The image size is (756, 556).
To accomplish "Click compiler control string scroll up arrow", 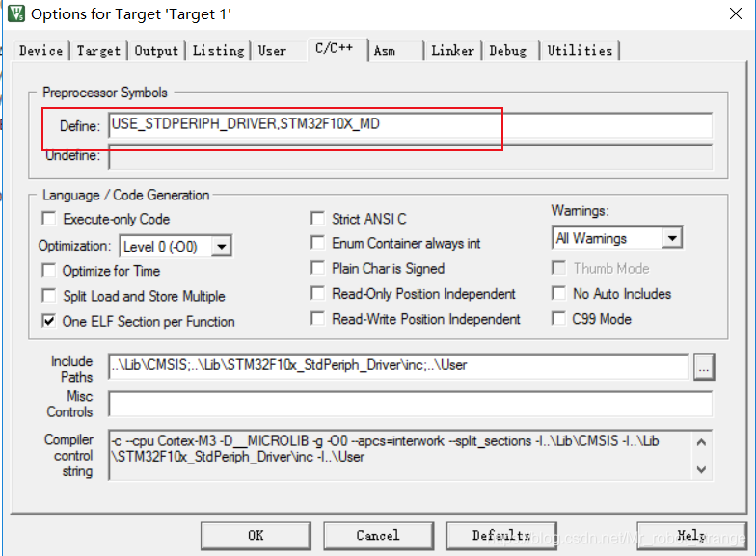I will 702,442.
